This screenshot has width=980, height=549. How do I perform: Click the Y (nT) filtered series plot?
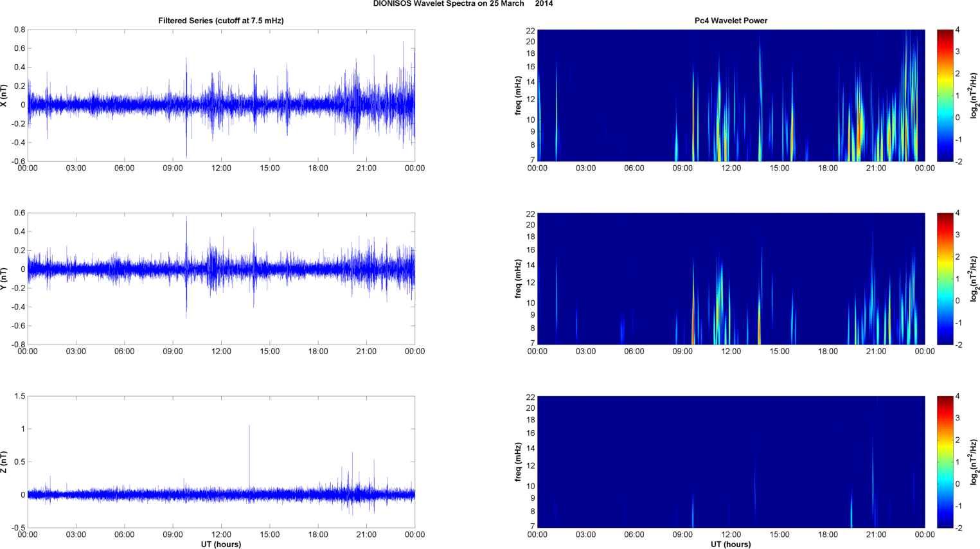tap(221, 279)
